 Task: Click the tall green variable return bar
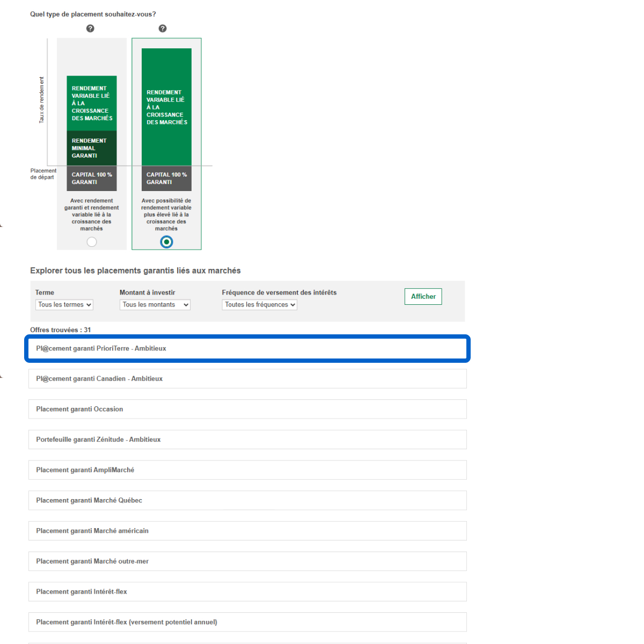pos(166,107)
